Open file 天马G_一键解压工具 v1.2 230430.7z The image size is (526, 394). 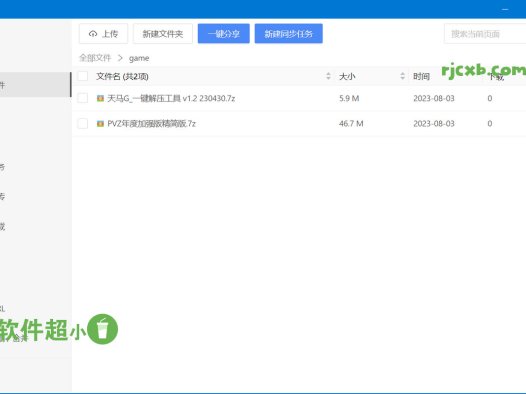pyautogui.click(x=171, y=98)
